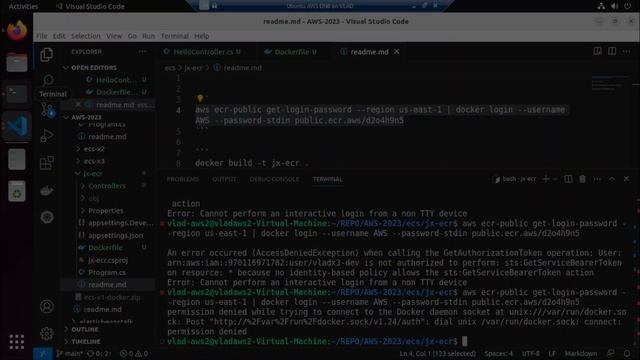This screenshot has width=640, height=360.
Task: Open terminal panel more actions ellipsis
Action: [x=597, y=179]
